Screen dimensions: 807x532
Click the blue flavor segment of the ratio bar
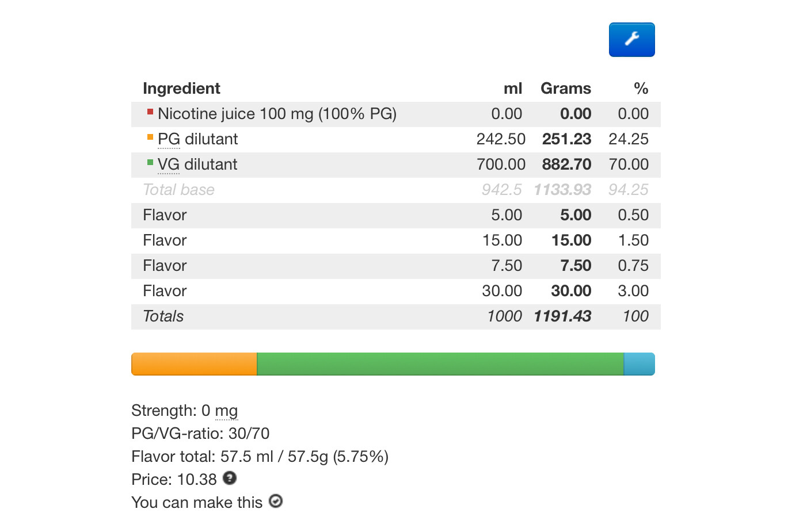click(639, 364)
